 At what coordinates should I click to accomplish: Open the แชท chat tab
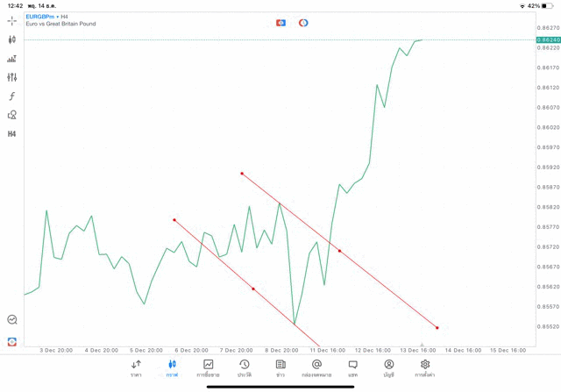point(352,367)
